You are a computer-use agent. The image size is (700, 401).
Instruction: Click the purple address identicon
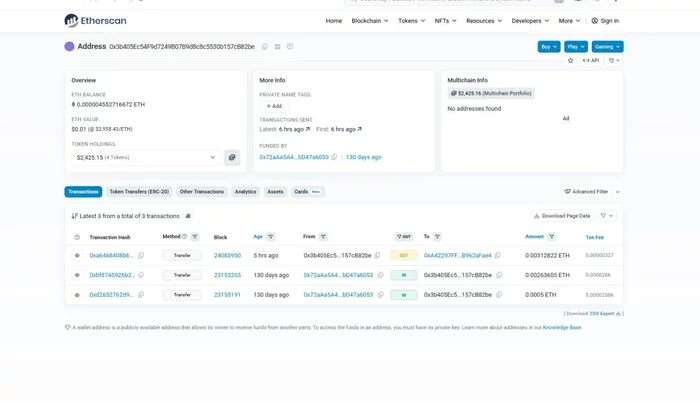(69, 46)
